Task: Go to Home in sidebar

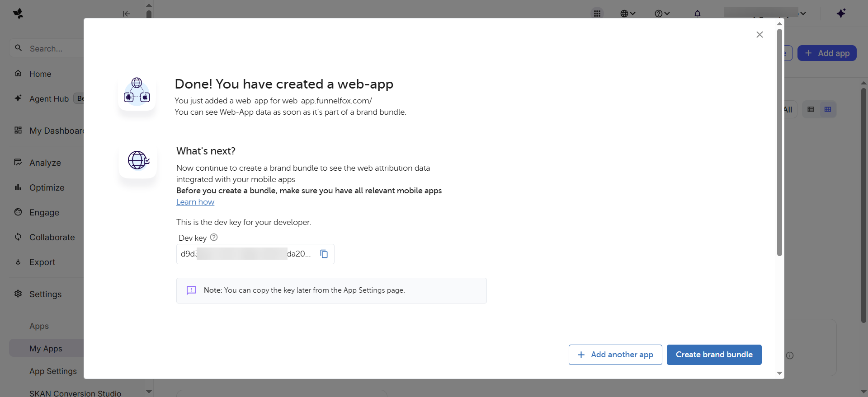Action: [x=40, y=74]
